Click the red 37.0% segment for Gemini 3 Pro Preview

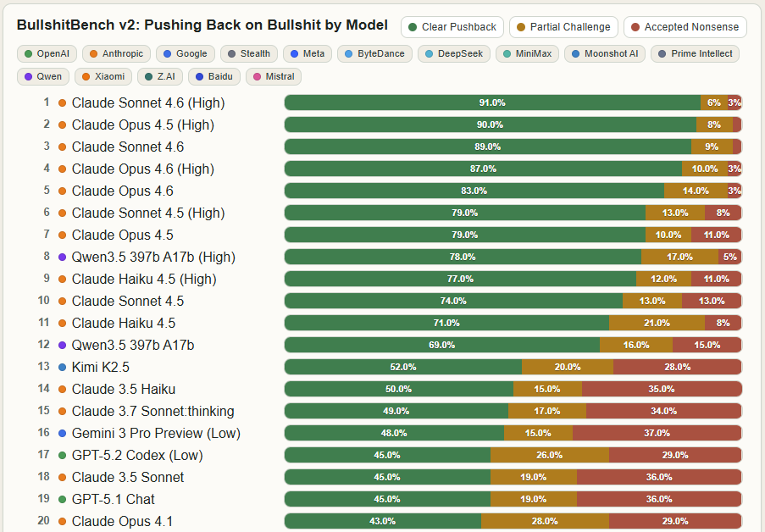(x=657, y=434)
